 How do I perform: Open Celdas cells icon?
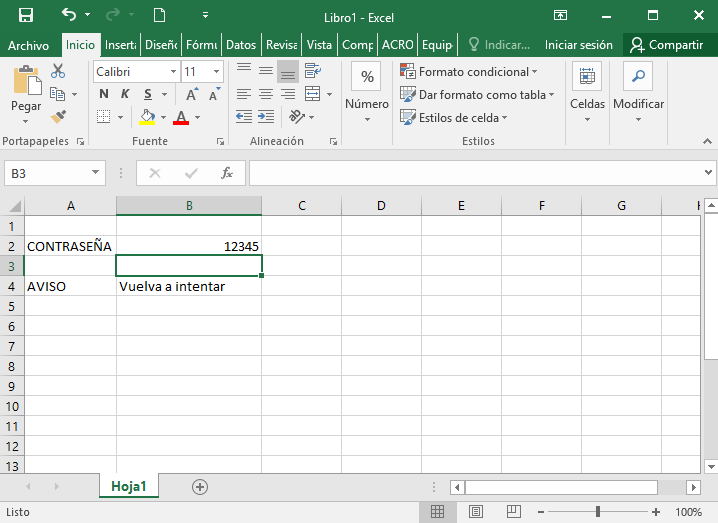[x=587, y=76]
